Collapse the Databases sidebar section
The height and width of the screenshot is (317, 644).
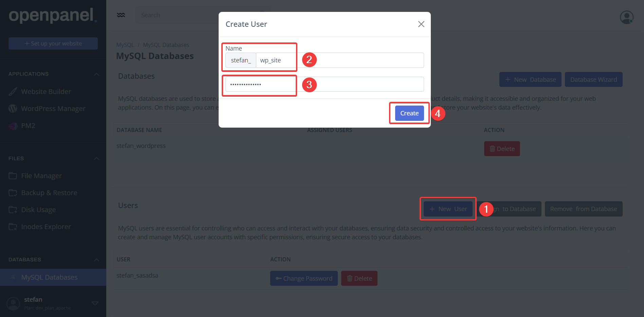pos(96,260)
